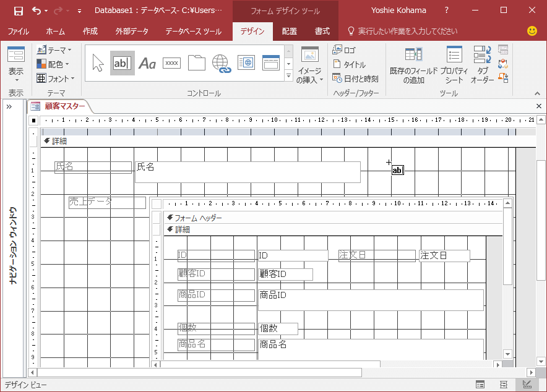Select the Navigation Control icon
The width and height of the screenshot is (547, 392).
(x=271, y=63)
